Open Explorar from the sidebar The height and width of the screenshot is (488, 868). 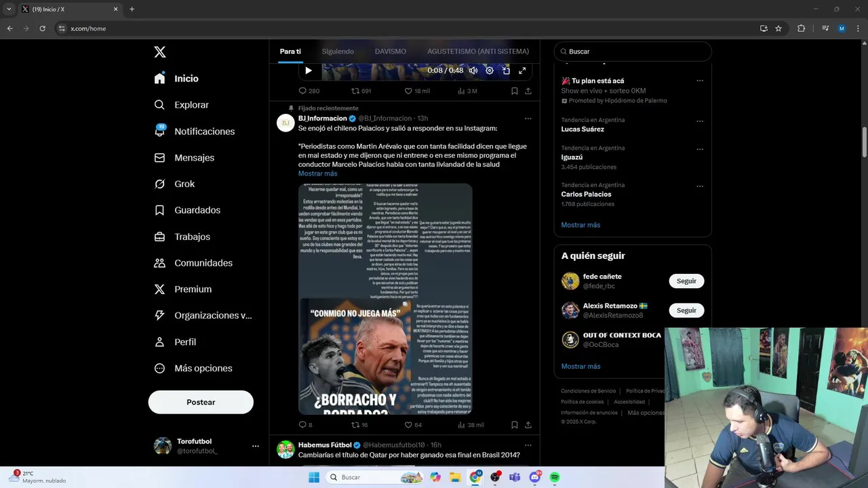tap(181, 105)
